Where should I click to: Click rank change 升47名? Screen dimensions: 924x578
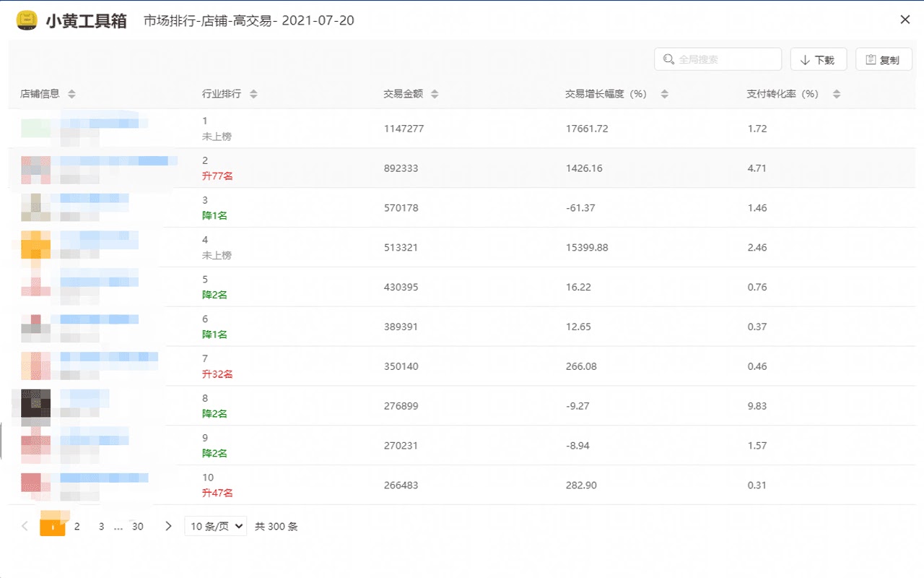(x=217, y=493)
